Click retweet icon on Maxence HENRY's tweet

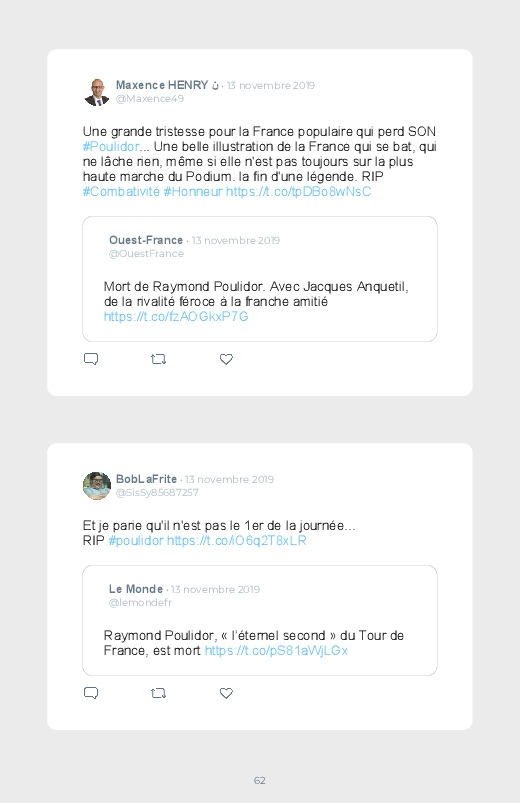pyautogui.click(x=158, y=360)
